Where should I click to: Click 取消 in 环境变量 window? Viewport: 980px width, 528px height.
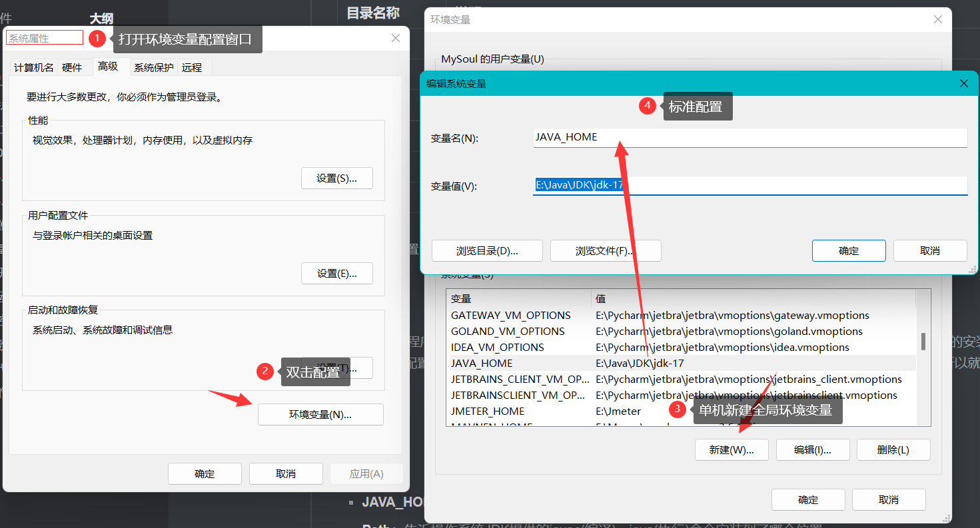coord(889,499)
